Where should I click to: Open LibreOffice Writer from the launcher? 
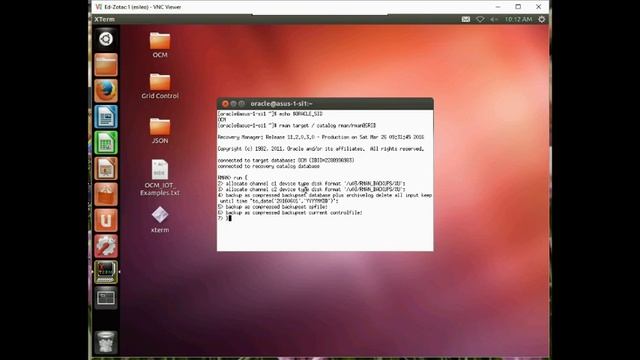pyautogui.click(x=106, y=117)
